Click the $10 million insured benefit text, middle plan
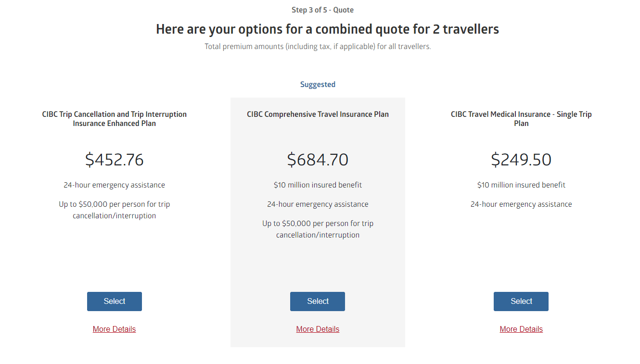Image resolution: width=640 pixels, height=364 pixels. [x=318, y=185]
